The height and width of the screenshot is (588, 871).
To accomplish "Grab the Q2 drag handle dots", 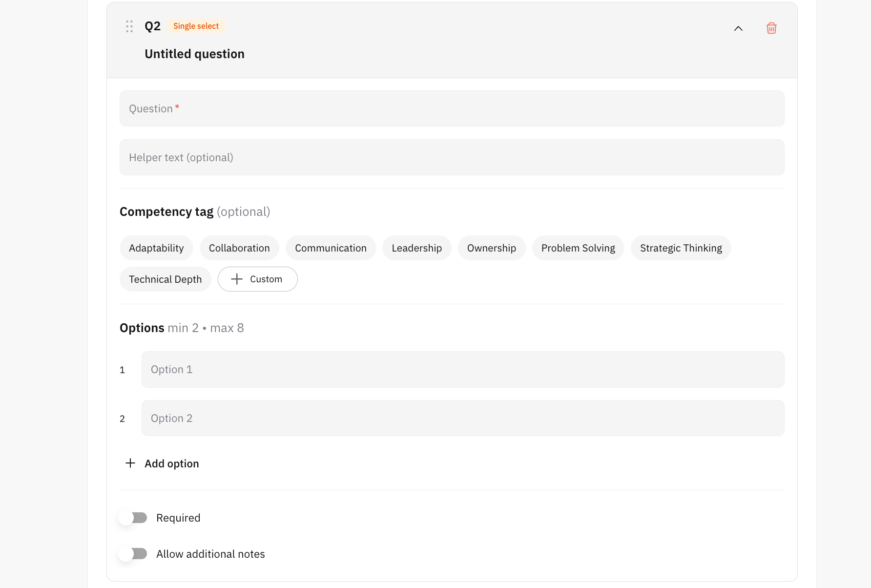I will click(129, 26).
